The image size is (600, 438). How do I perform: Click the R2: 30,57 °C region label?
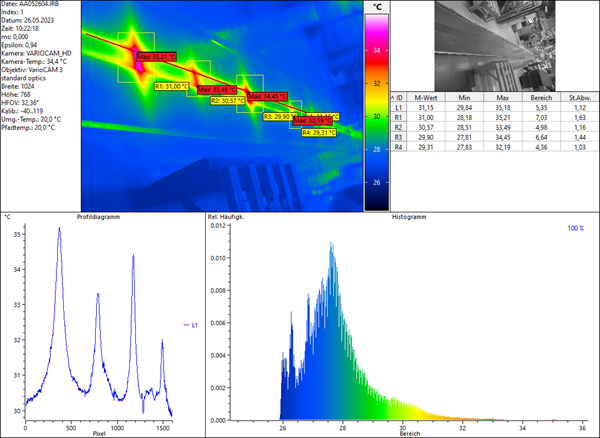click(x=227, y=100)
